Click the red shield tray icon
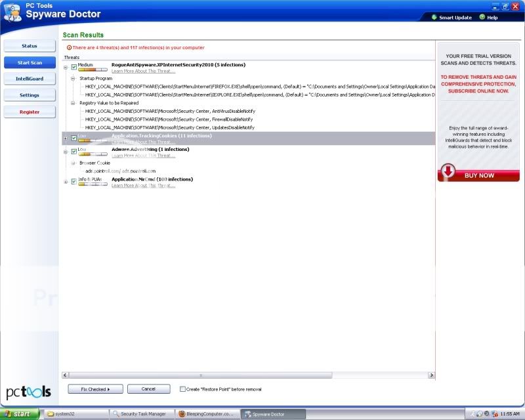The image size is (525, 420). [495, 414]
